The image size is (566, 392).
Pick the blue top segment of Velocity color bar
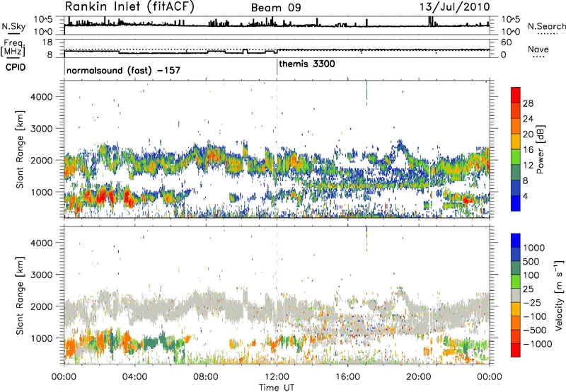516,241
